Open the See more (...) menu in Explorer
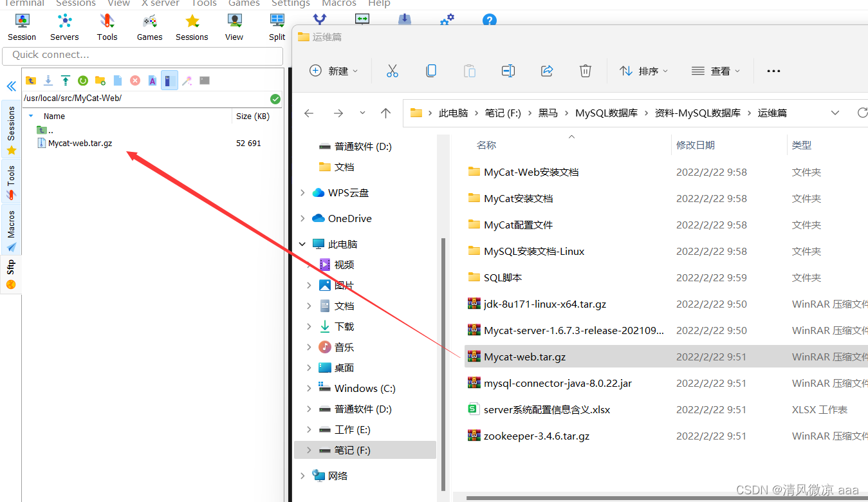868x502 pixels. [x=774, y=71]
